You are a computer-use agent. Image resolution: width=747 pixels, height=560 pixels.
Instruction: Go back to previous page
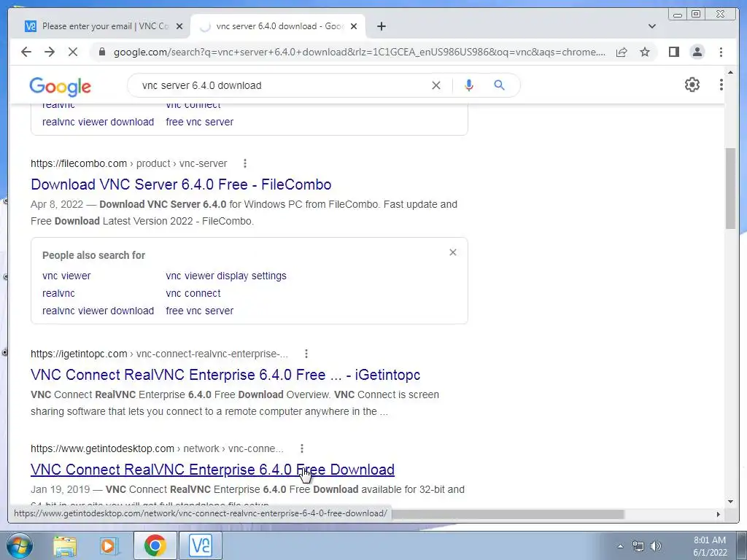26,52
